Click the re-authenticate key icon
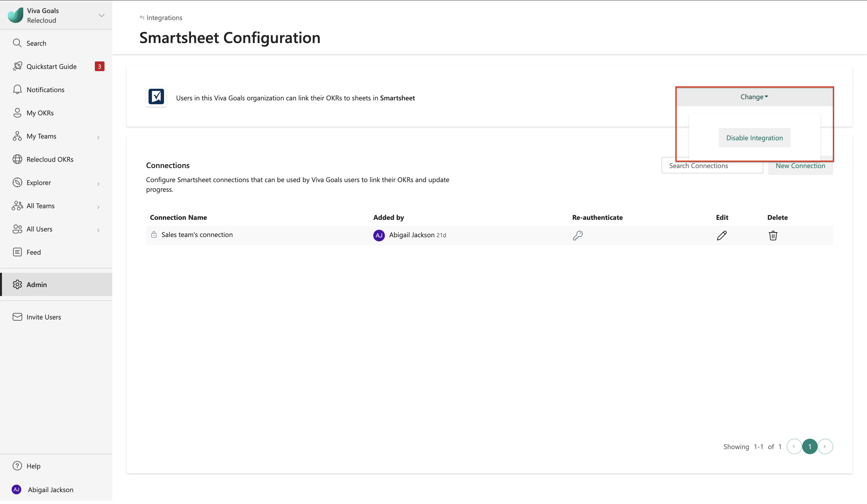Screen dimensions: 867x504 578,235
